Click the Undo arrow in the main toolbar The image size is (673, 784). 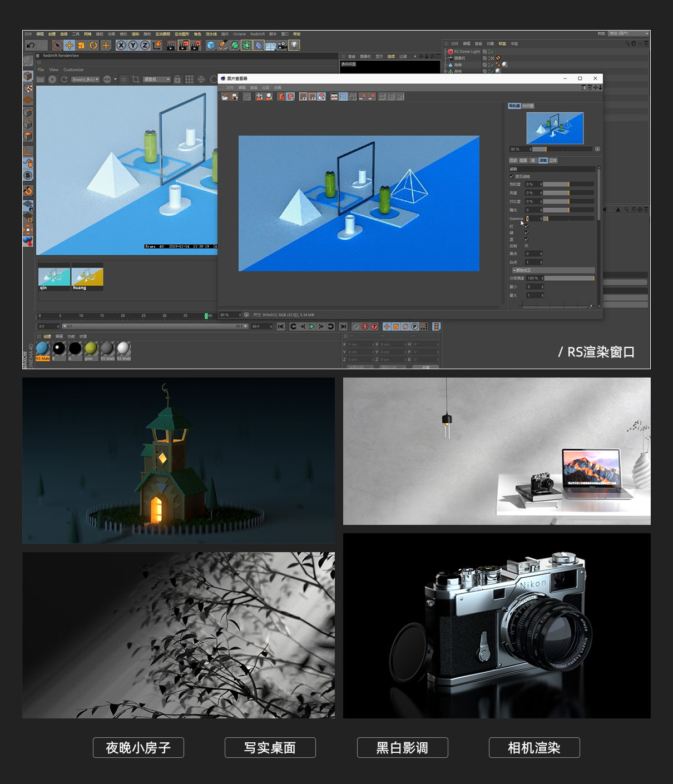(31, 46)
